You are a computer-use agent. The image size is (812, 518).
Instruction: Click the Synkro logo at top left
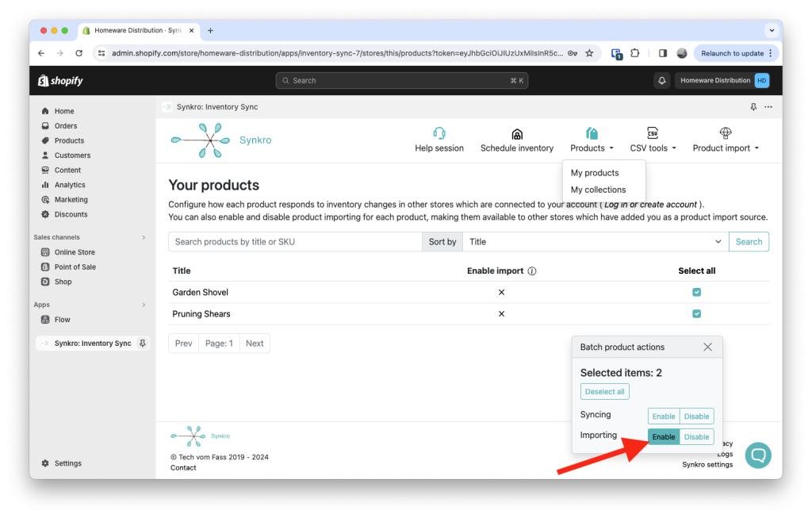[221, 140]
